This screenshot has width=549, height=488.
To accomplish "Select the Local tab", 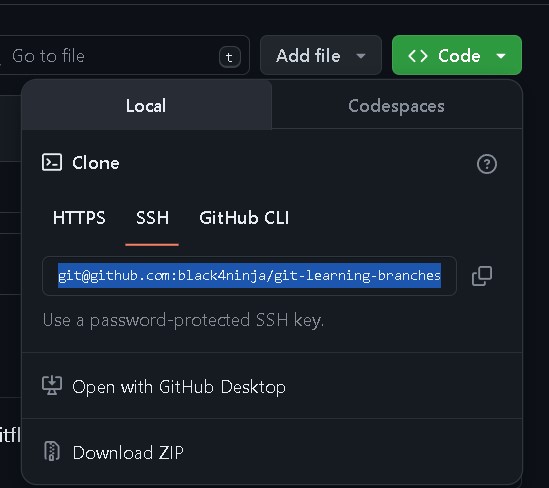I will pos(146,106).
